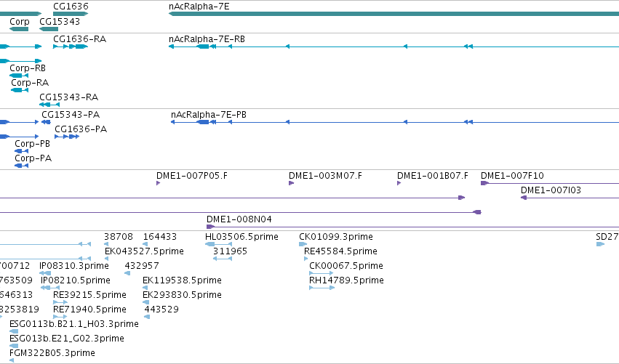Viewport: 619px width, 364px height.
Task: Select EST 443529
Action: 161,310
